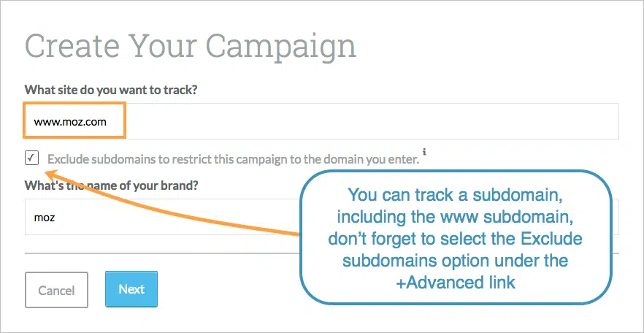Click the "What's the name of your brand?" label
Viewport: 644px width, 333px height.
tap(112, 185)
